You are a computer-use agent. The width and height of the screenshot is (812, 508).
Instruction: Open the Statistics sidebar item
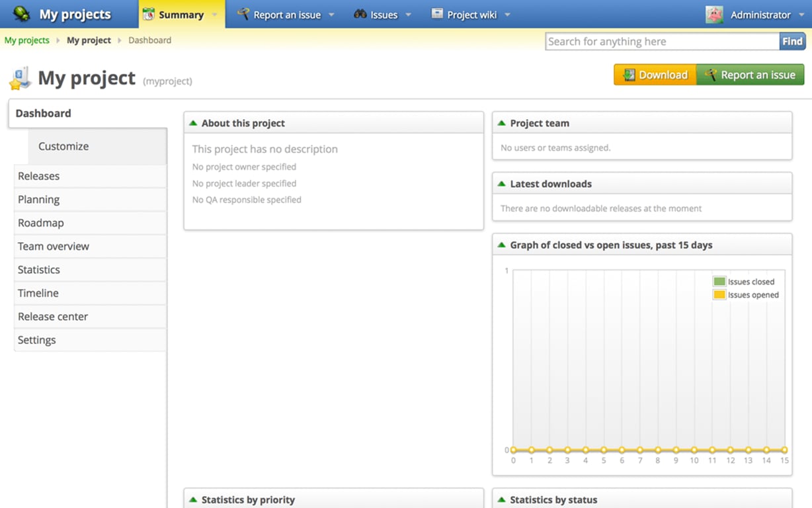click(38, 269)
